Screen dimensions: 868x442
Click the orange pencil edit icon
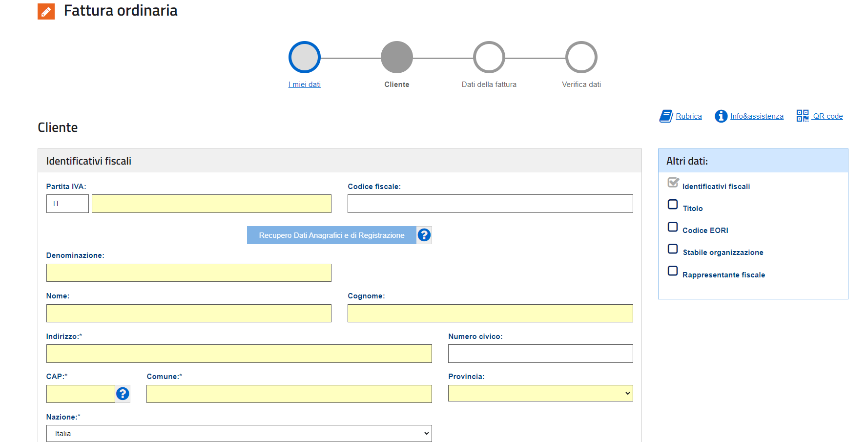[x=46, y=11]
